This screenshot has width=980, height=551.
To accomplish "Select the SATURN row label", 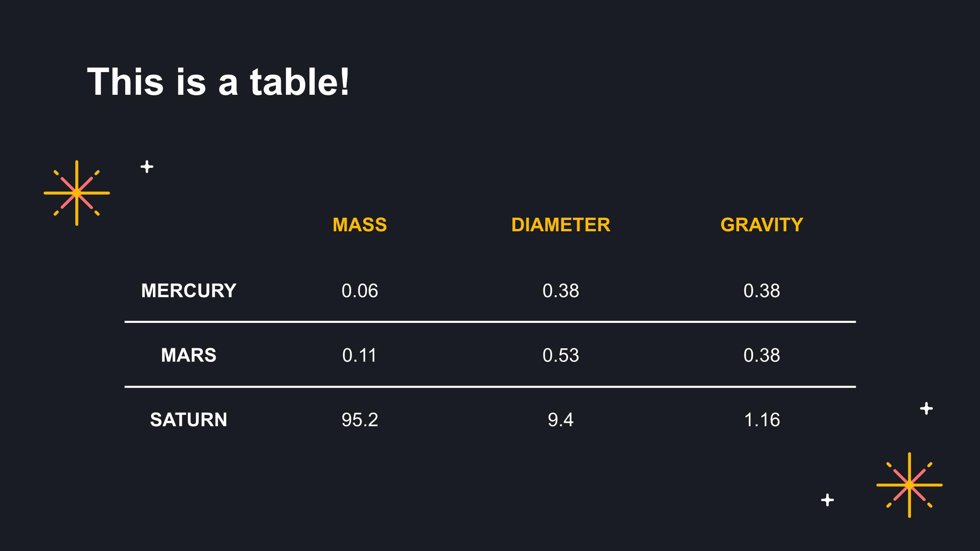I will (189, 419).
